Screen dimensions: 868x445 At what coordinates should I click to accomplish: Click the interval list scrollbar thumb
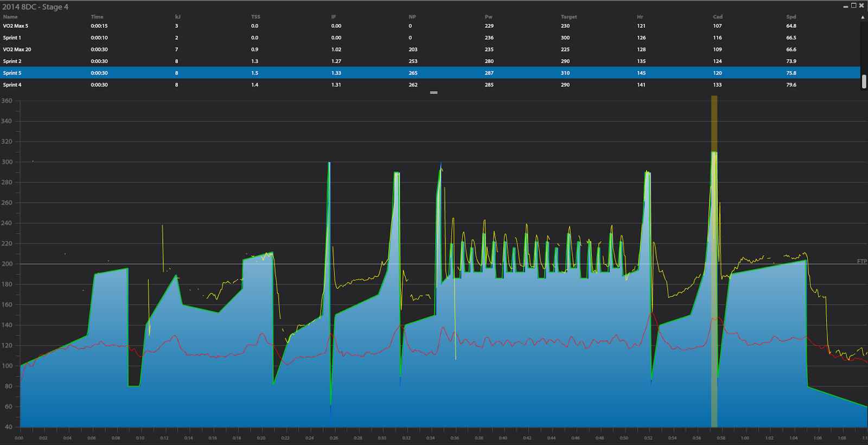pos(864,81)
